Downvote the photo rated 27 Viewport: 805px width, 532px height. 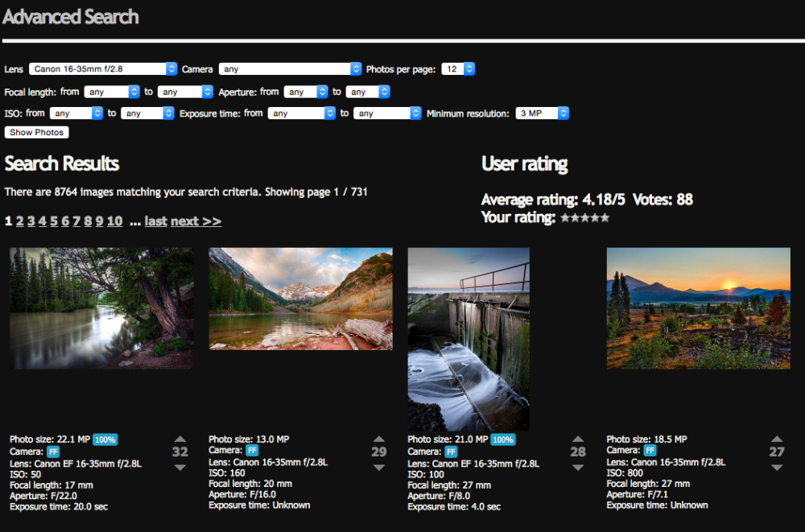click(x=777, y=468)
